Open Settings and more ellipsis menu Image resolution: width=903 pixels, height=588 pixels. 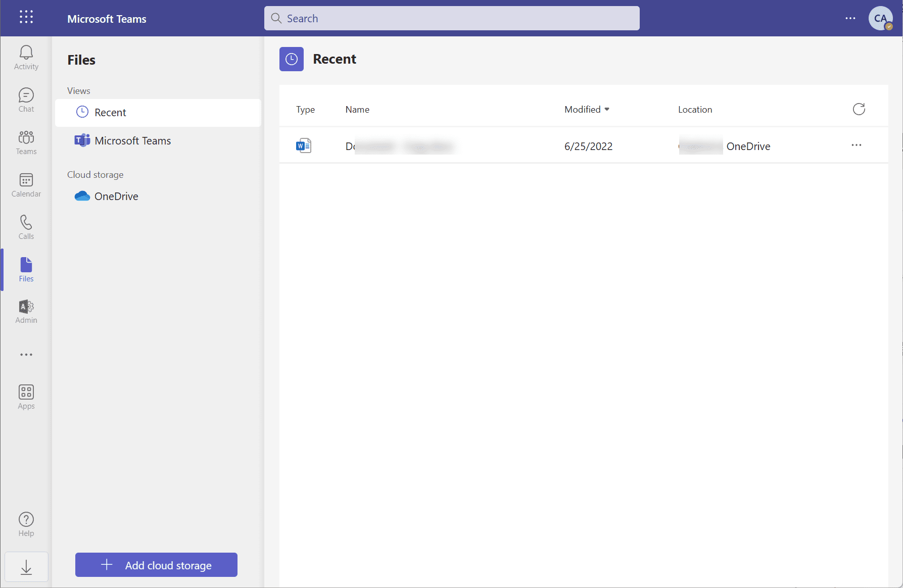[x=850, y=18]
